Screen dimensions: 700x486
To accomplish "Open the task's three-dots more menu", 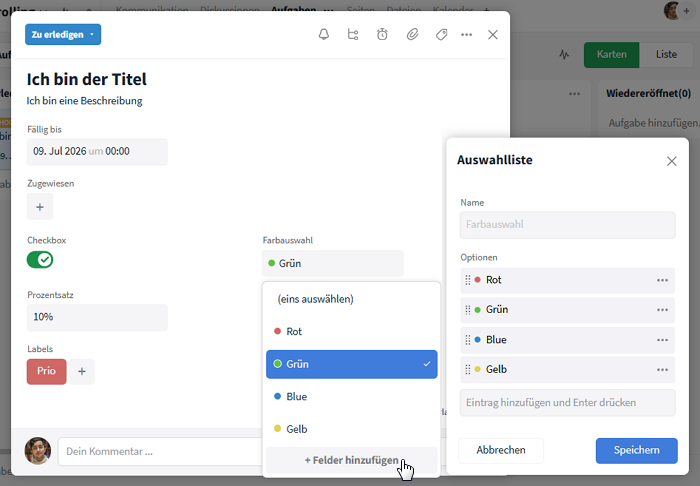I will (x=466, y=34).
